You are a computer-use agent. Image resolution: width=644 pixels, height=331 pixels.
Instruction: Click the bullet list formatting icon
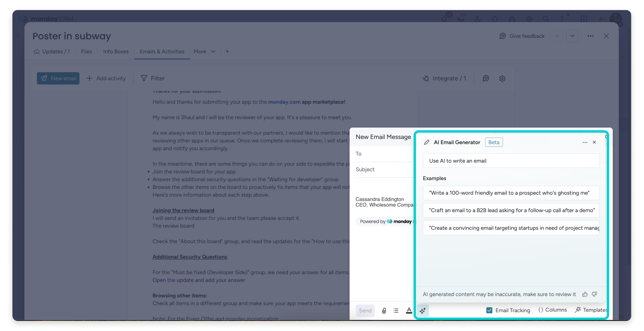coord(396,311)
